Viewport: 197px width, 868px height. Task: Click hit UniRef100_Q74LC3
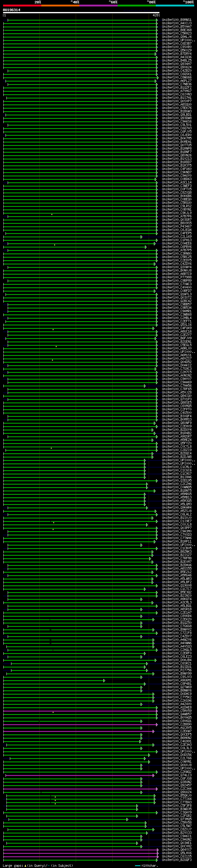click(x=176, y=775)
